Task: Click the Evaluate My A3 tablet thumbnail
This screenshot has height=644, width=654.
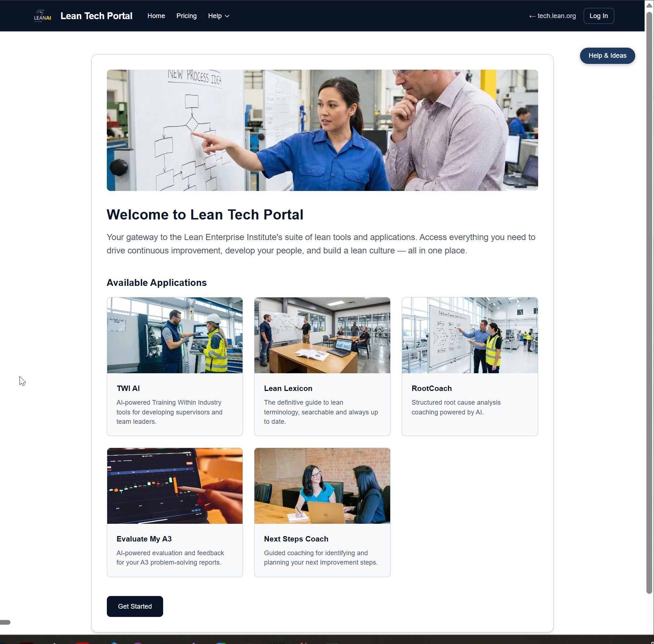Action: click(x=175, y=486)
